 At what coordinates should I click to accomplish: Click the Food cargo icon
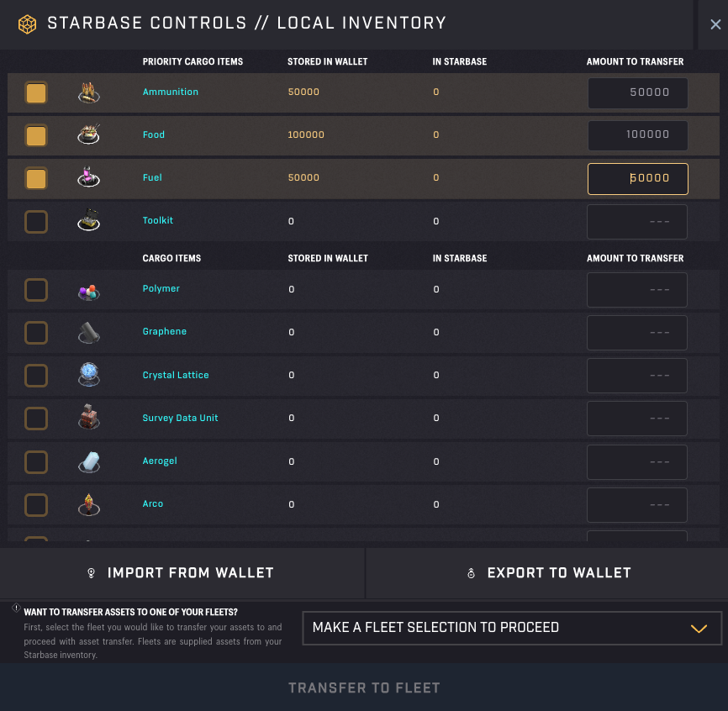pos(88,135)
